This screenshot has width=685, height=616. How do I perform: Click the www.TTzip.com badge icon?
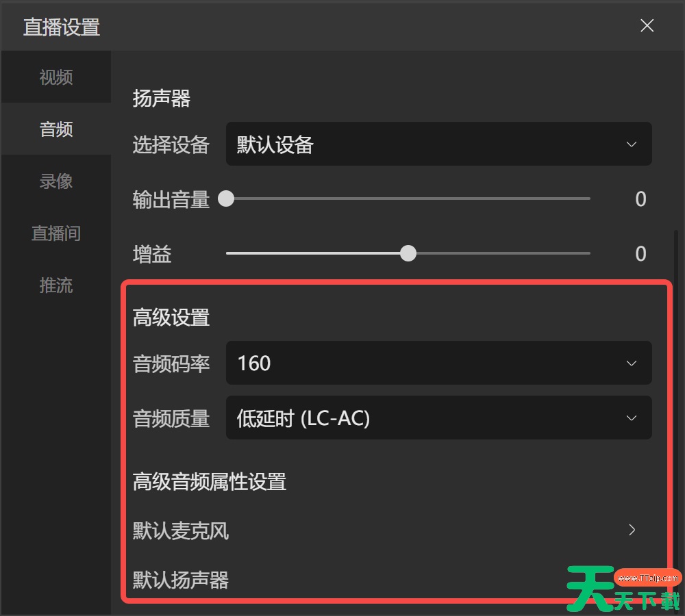[647, 578]
